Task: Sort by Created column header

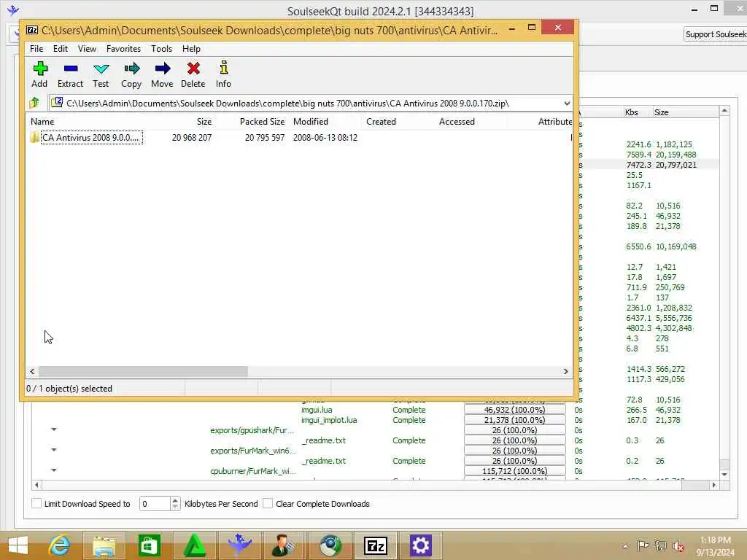Action: (381, 122)
